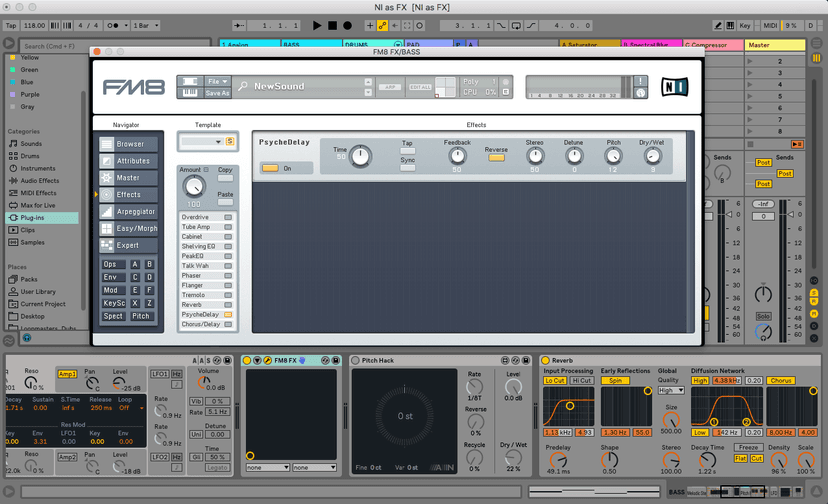Click the FM8 panic exclamation icon
The height and width of the screenshot is (504, 828).
640,81
